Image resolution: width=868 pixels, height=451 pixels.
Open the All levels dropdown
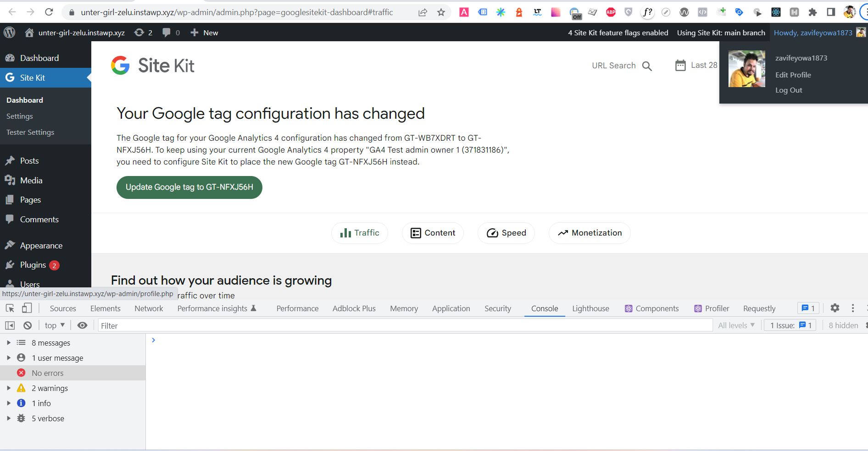736,325
